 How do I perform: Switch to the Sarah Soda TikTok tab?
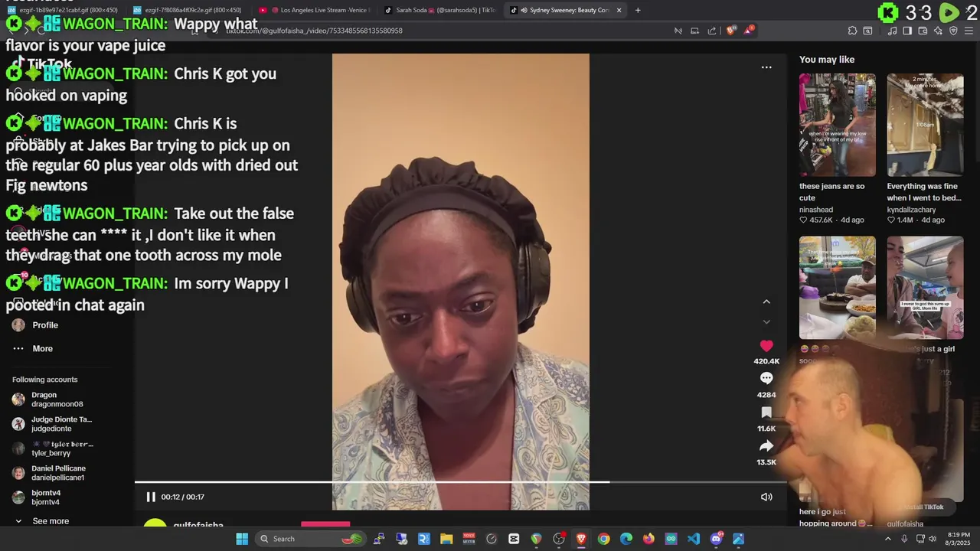pos(439,10)
